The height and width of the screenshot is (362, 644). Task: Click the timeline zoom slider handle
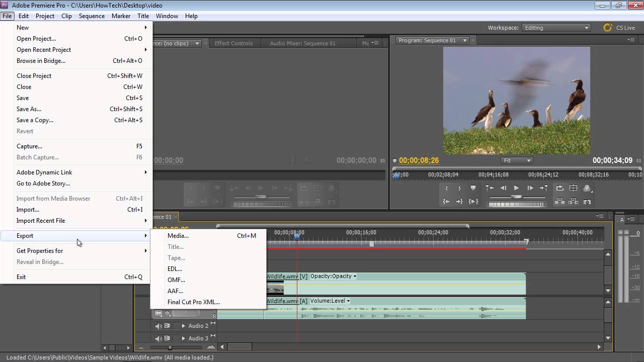tap(170, 347)
